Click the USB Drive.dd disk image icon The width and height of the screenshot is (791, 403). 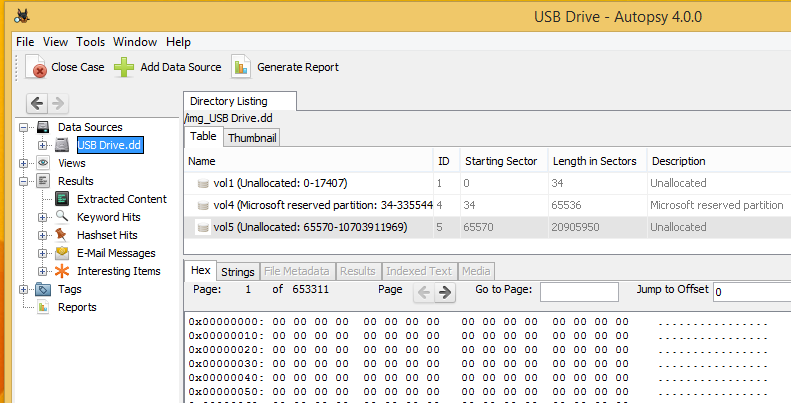point(62,145)
